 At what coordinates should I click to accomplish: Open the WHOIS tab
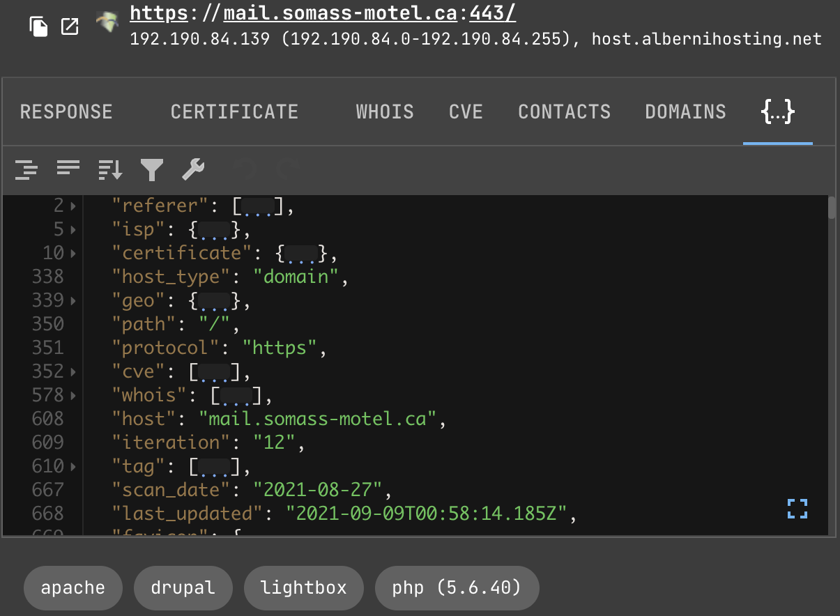(384, 111)
